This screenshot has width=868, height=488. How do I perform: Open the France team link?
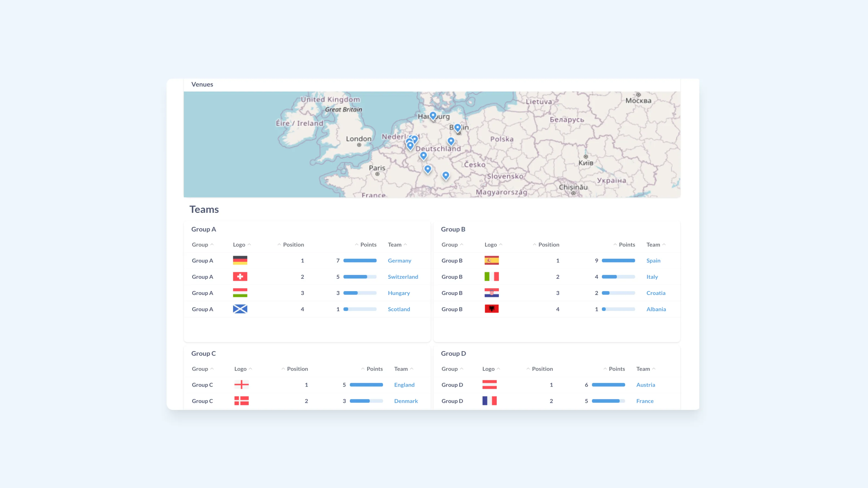pos(644,401)
